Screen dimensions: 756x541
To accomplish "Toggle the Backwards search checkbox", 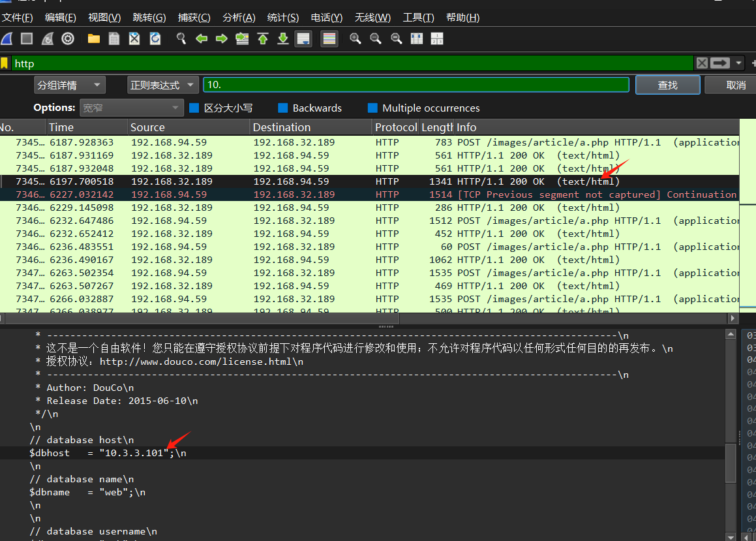I will tap(283, 108).
